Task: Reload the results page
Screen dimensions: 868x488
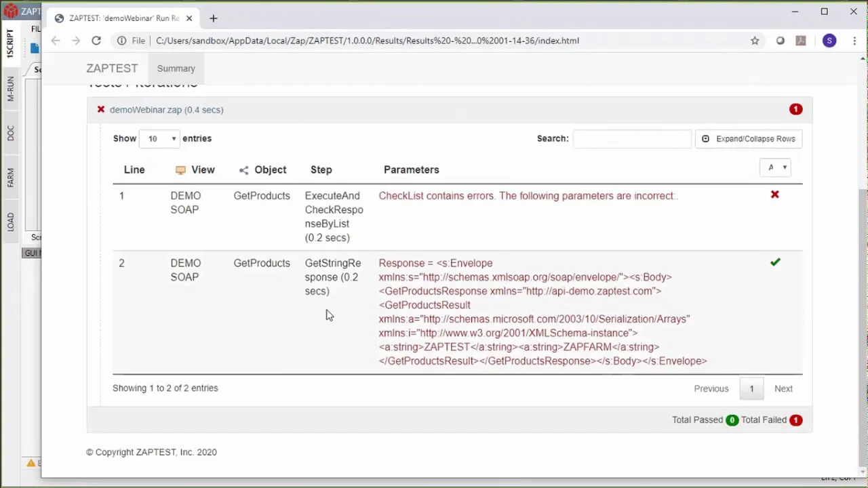Action: point(96,41)
